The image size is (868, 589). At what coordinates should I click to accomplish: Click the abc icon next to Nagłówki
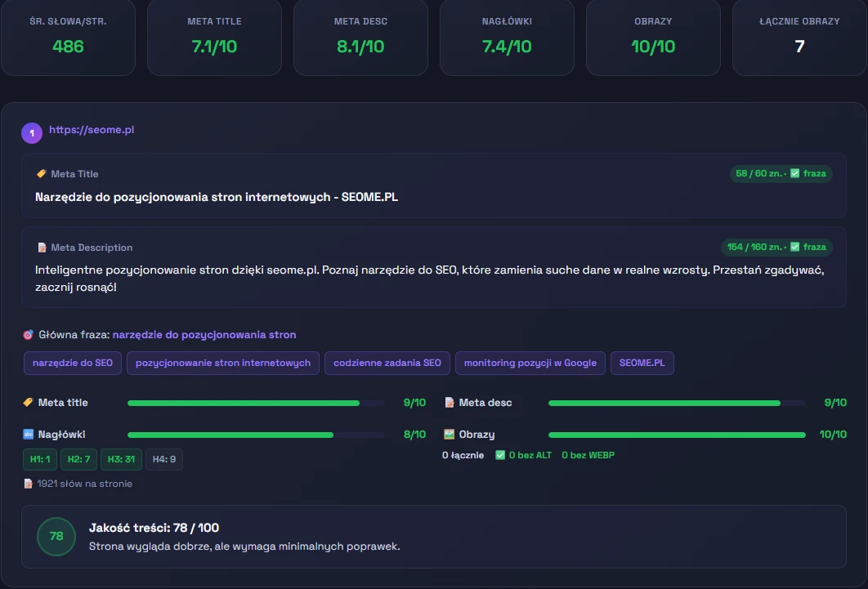[x=28, y=435]
